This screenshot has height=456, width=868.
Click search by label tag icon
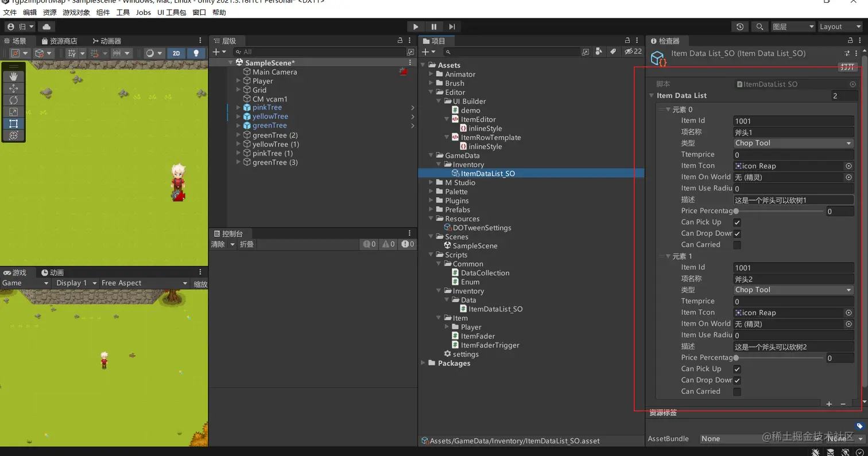(x=613, y=52)
